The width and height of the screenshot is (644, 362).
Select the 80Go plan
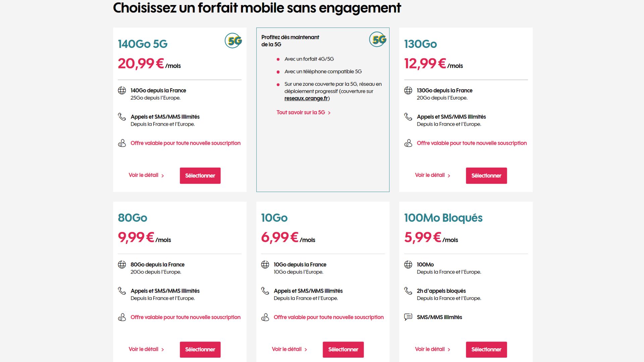click(x=200, y=350)
